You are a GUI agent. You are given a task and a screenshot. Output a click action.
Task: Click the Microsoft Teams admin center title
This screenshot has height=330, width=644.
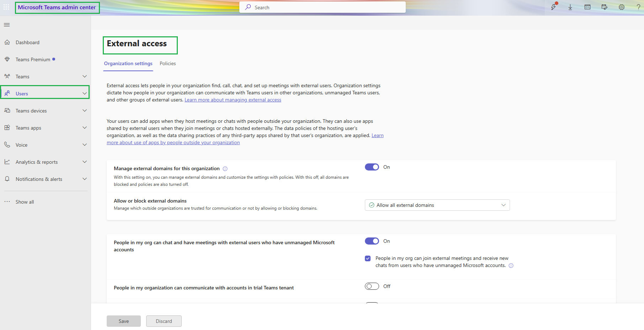[57, 7]
